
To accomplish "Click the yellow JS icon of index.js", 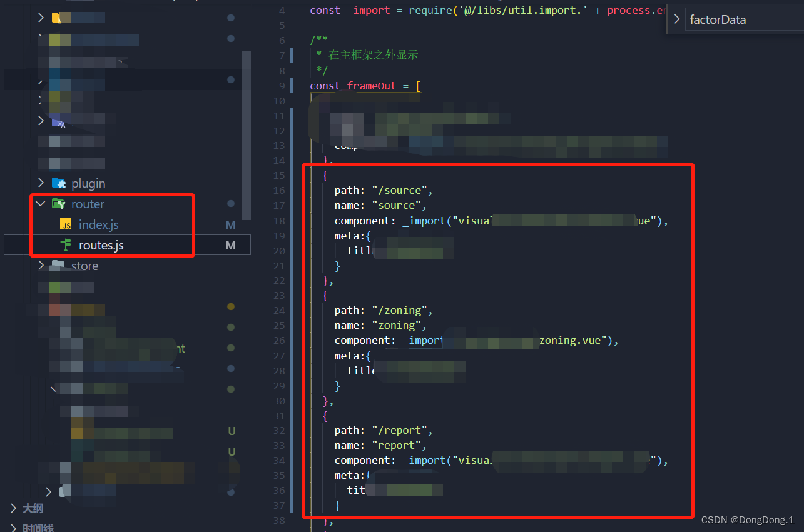I will [x=66, y=224].
